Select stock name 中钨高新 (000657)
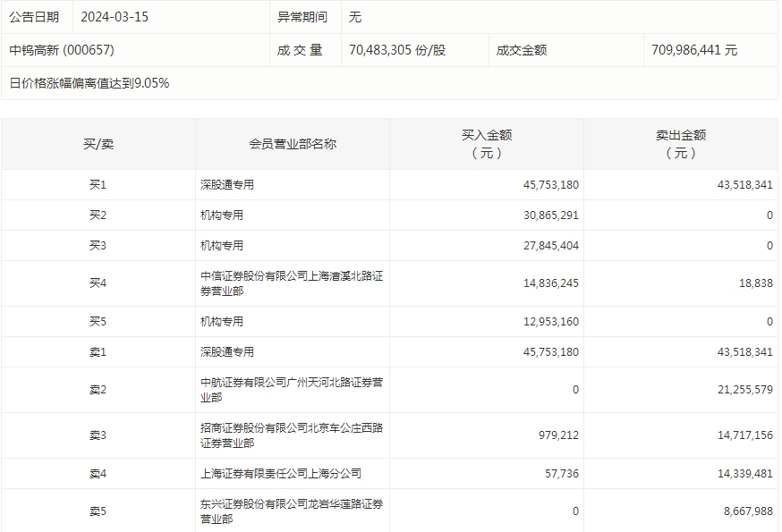 point(62,50)
